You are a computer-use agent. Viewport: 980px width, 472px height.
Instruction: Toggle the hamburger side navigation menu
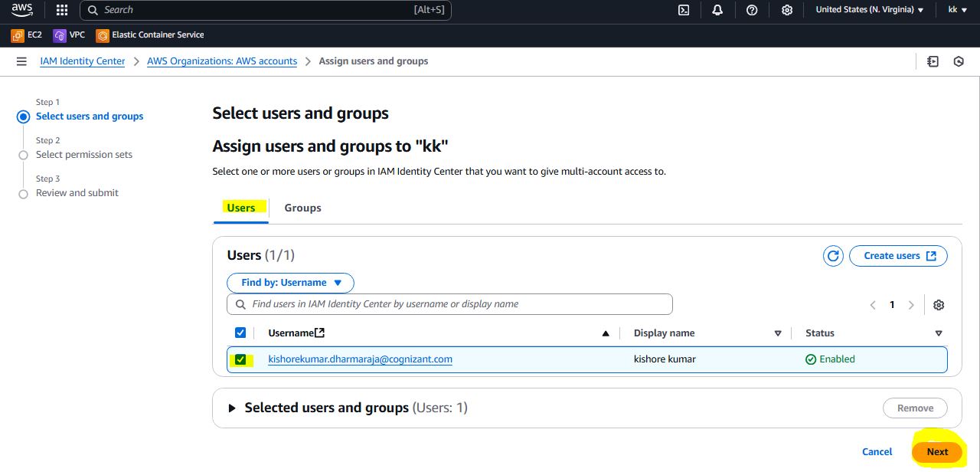click(21, 61)
